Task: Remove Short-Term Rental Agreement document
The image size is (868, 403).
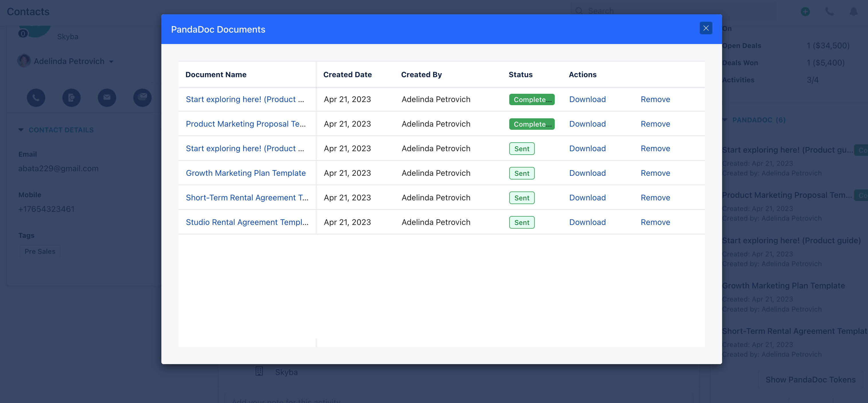Action: (x=655, y=197)
